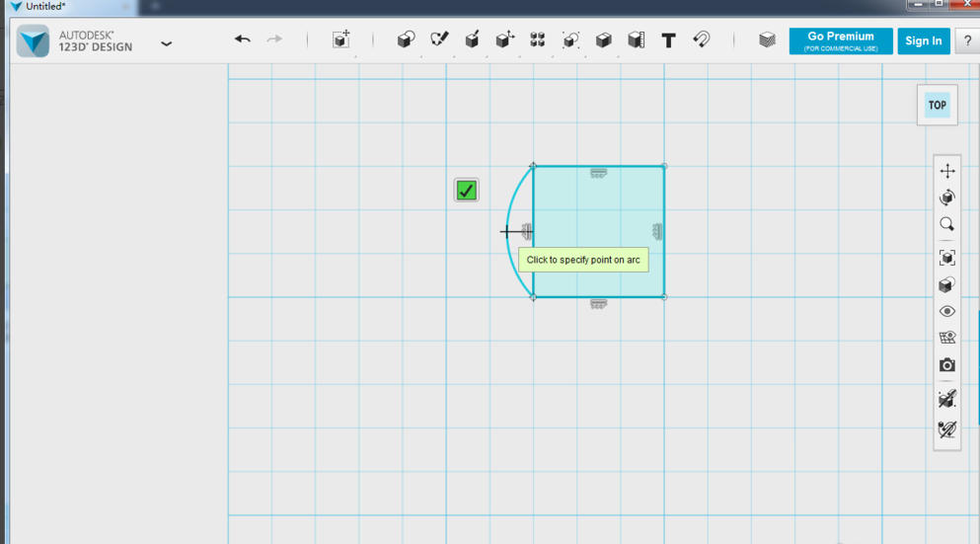This screenshot has width=980, height=544.
Task: Click the top edge constraint glyph
Action: tap(598, 173)
